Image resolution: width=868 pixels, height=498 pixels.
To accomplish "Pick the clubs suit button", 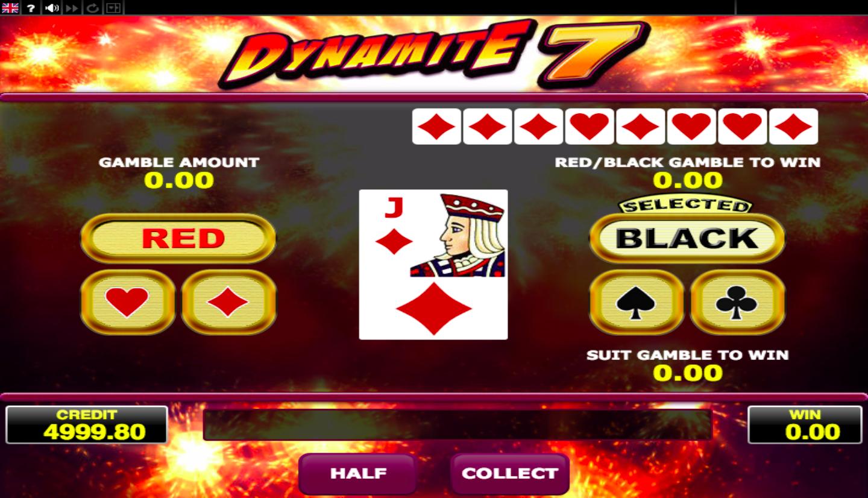I will click(x=737, y=302).
